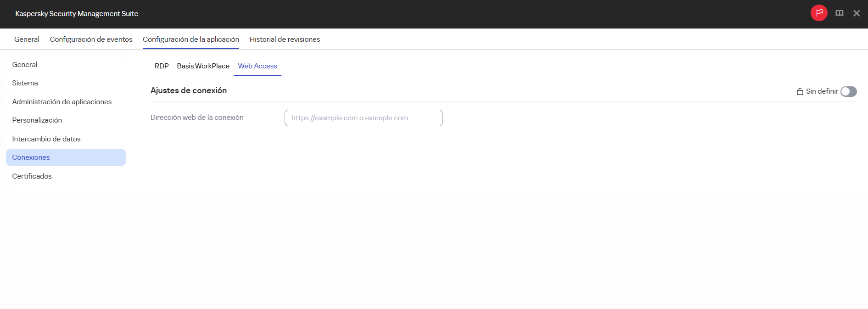
Task: Click the Ajustes de conexión heading
Action: coord(189,90)
